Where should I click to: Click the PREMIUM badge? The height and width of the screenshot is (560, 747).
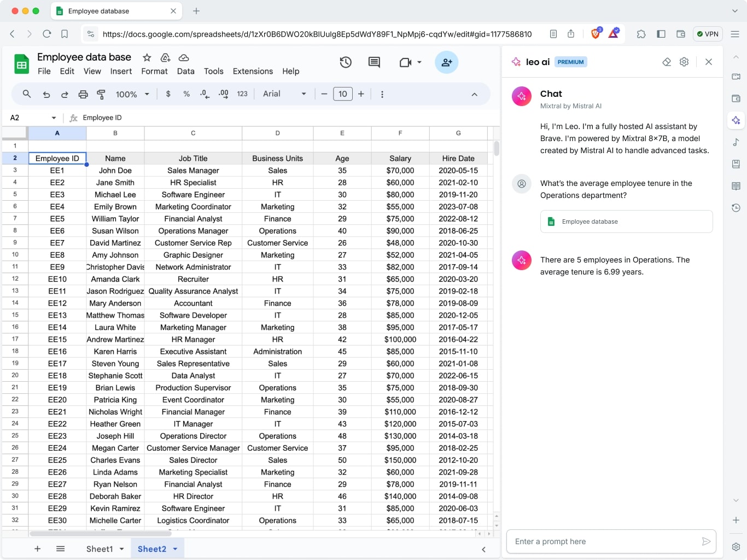pos(571,62)
